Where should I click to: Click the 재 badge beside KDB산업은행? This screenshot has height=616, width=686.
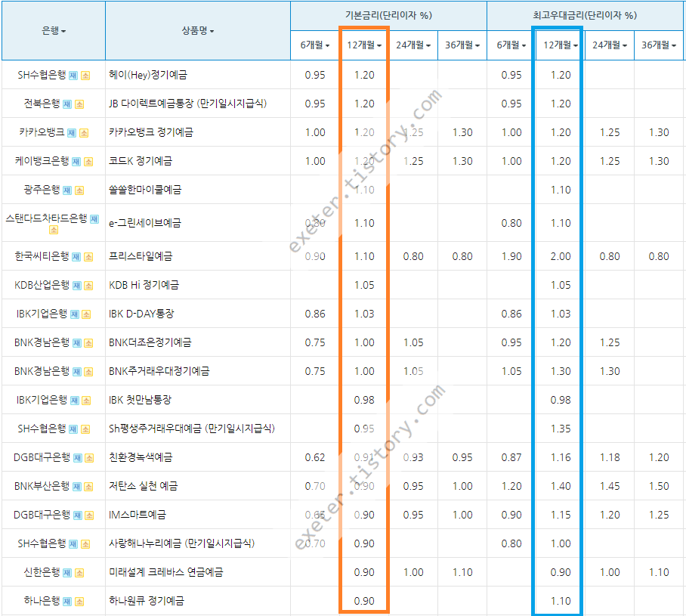click(x=76, y=286)
